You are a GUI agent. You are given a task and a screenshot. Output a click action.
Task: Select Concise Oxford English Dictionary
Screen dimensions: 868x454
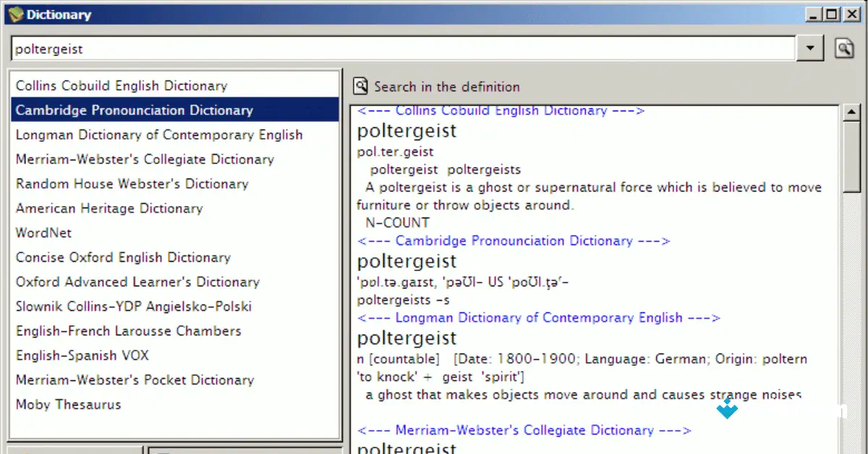point(122,257)
